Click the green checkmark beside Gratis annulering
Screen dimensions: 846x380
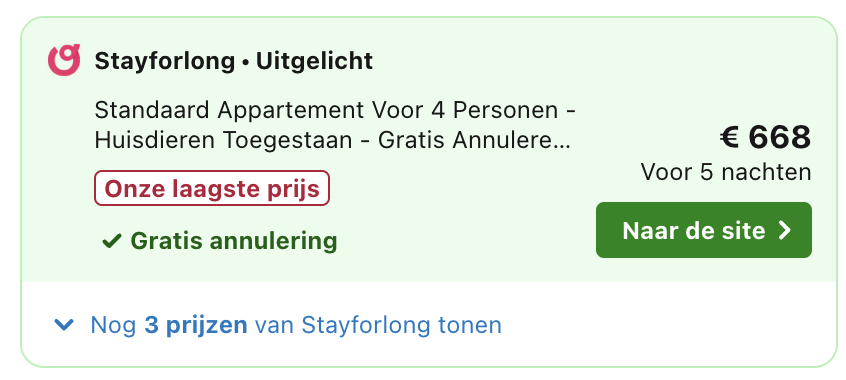point(111,241)
